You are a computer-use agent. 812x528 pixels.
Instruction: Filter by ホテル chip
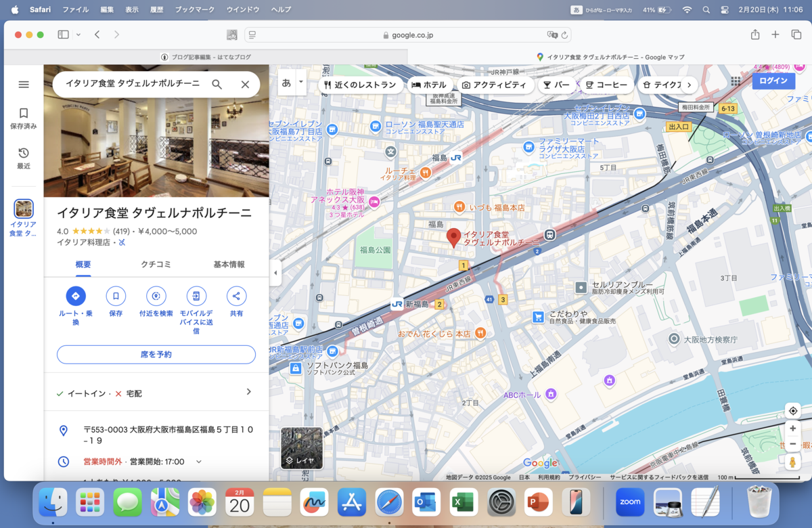click(429, 85)
